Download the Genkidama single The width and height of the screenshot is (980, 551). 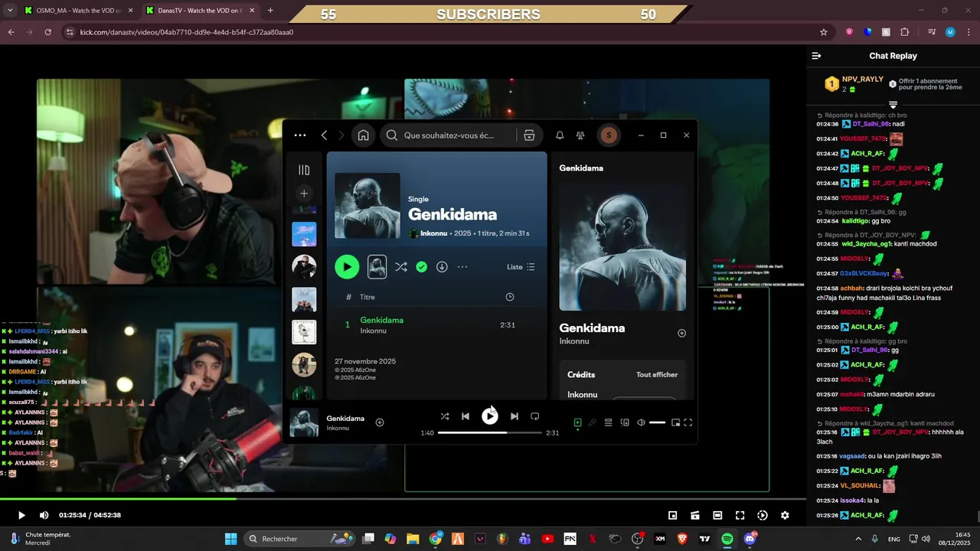(x=442, y=267)
